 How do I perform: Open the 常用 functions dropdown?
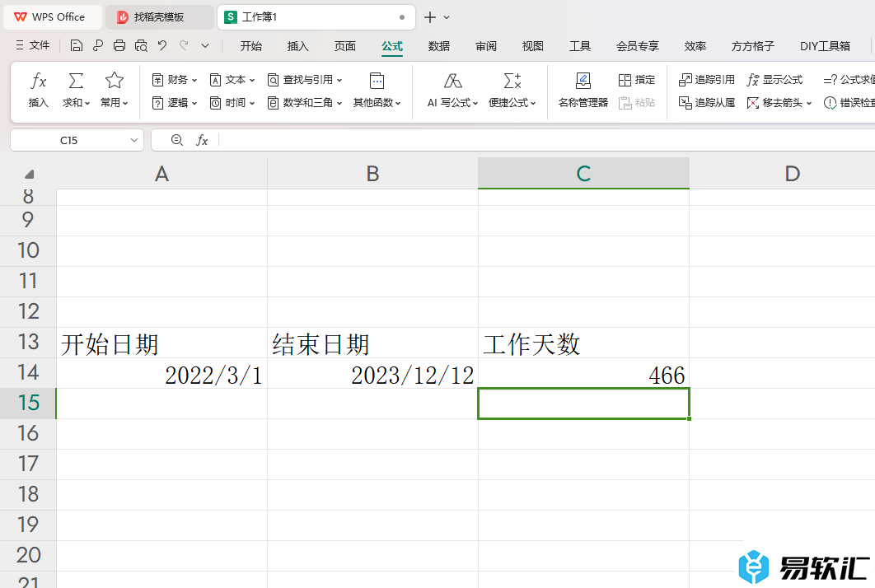click(x=114, y=89)
